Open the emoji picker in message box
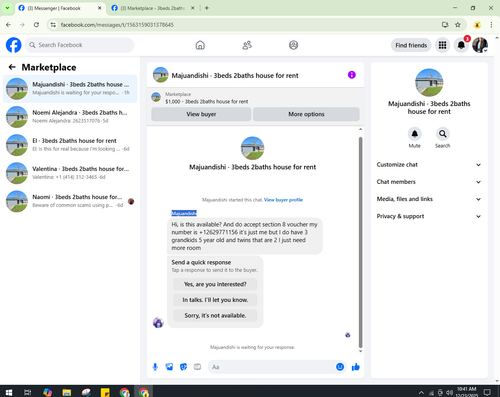Image resolution: width=500 pixels, height=397 pixels. click(x=340, y=367)
